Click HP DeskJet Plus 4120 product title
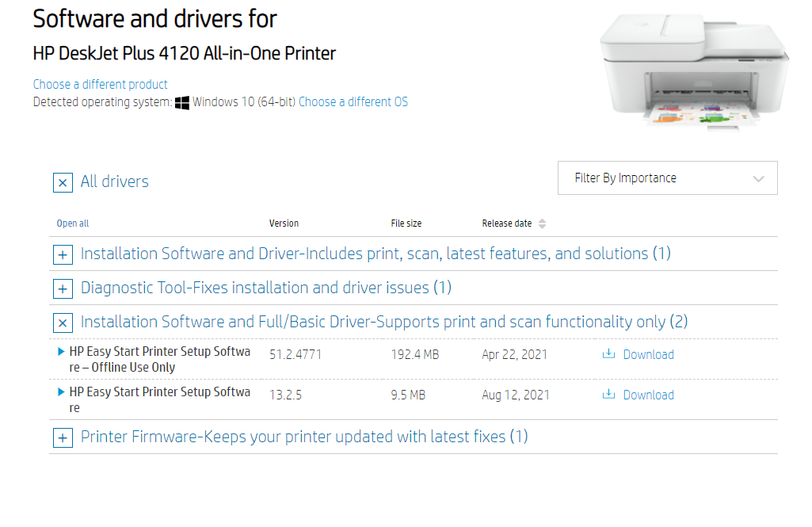 pos(185,53)
